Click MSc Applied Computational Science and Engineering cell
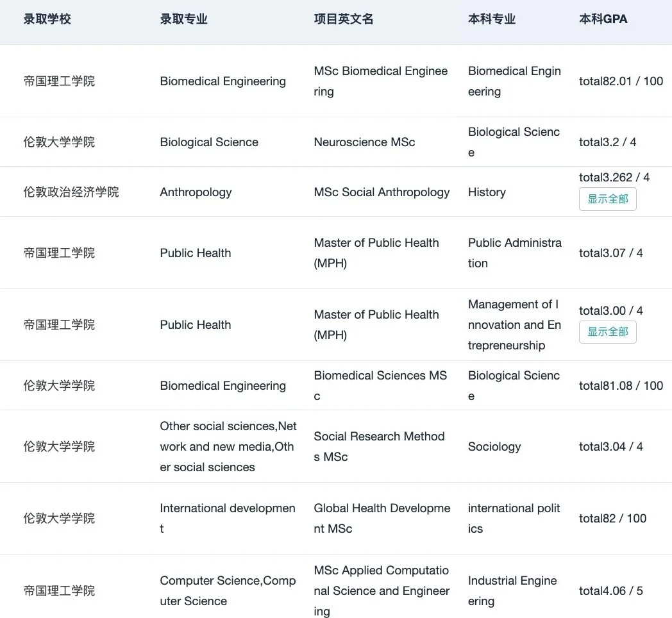Image resolution: width=672 pixels, height=618 pixels. click(x=382, y=591)
